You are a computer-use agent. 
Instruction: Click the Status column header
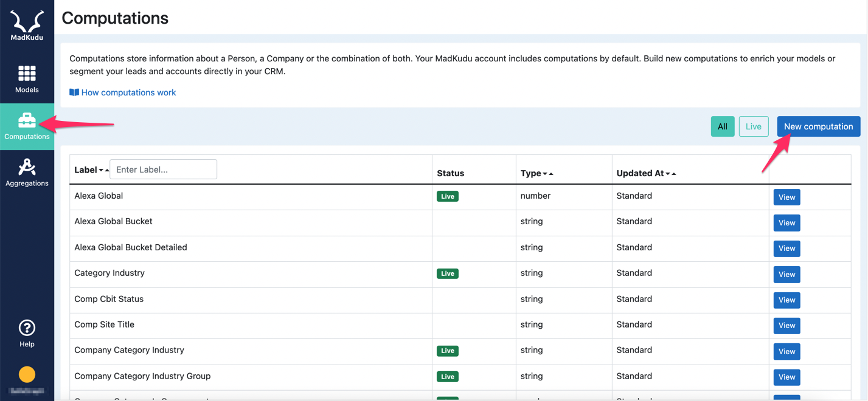[451, 173]
